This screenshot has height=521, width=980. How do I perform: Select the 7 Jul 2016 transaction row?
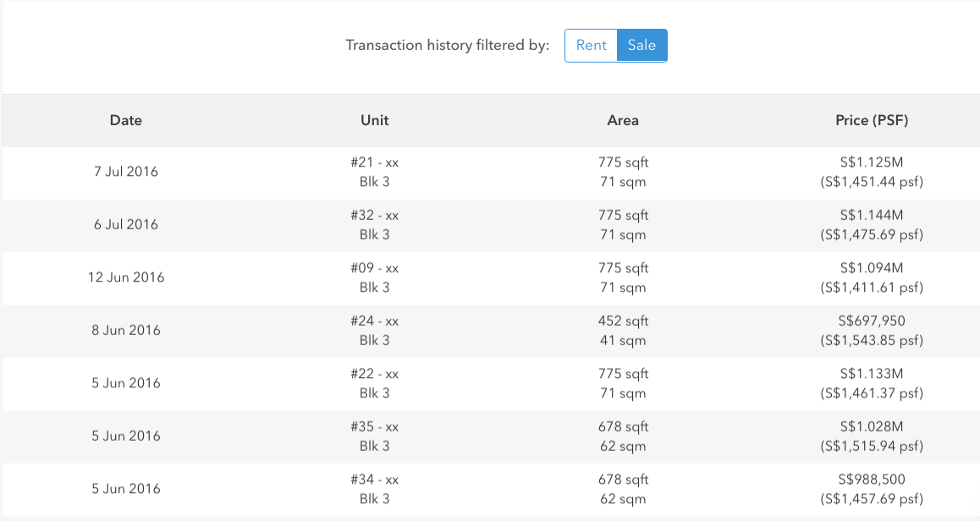tap(125, 172)
